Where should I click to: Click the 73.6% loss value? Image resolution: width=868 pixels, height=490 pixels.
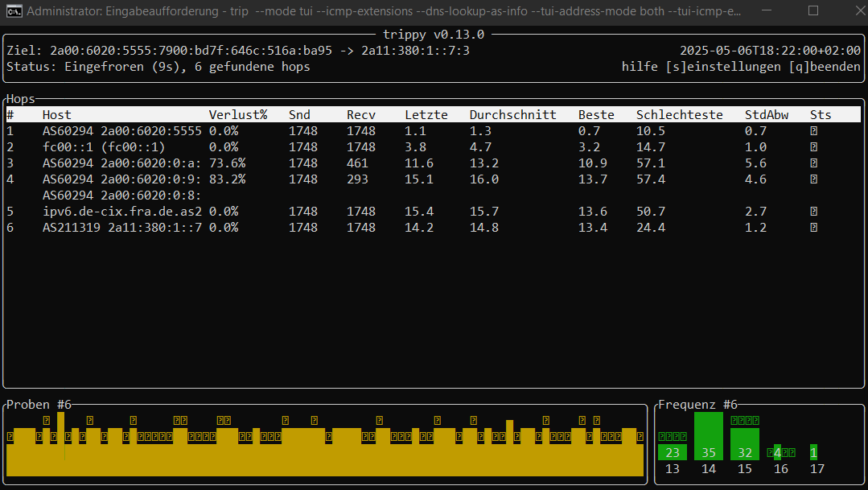tap(227, 163)
